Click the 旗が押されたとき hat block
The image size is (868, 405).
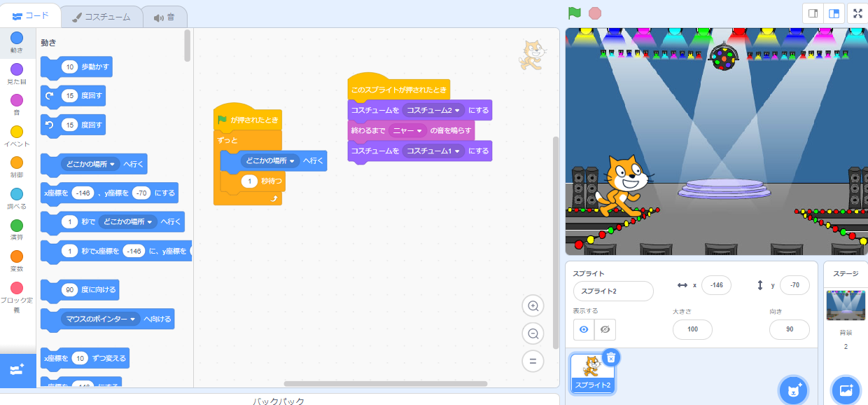click(x=248, y=119)
